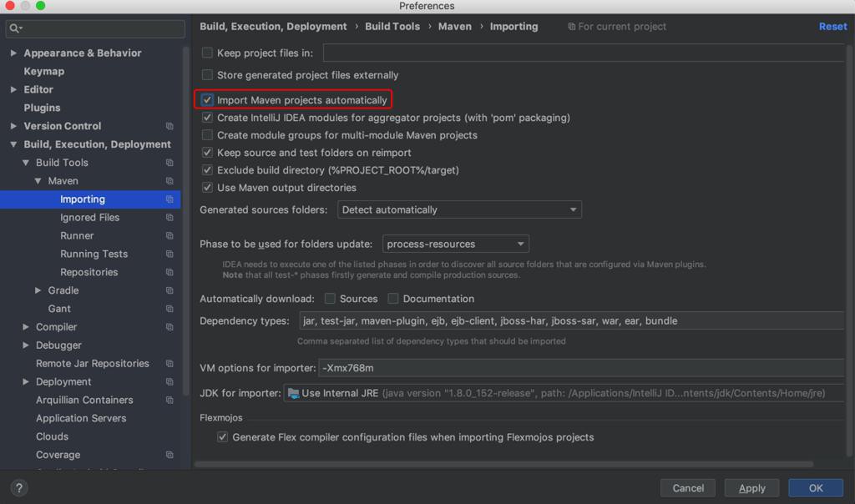Click the horizontal scrollbar under settings

pos(503,464)
